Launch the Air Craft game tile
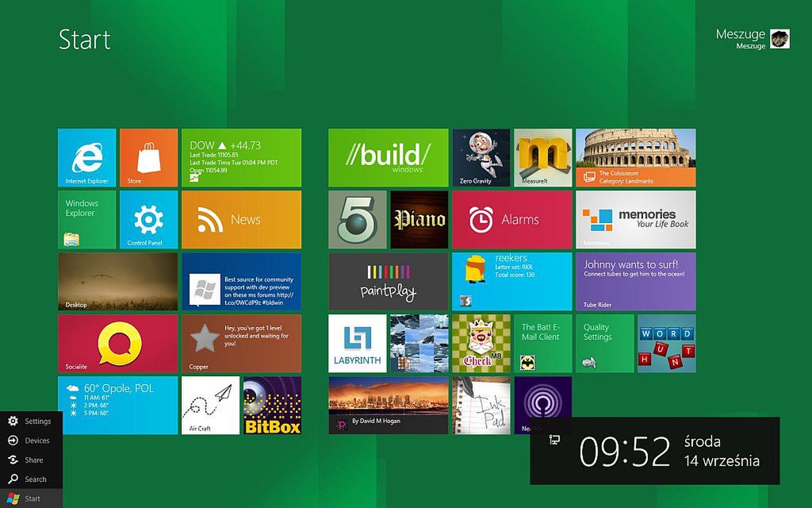Viewport: 812px width, 508px height. click(210, 406)
